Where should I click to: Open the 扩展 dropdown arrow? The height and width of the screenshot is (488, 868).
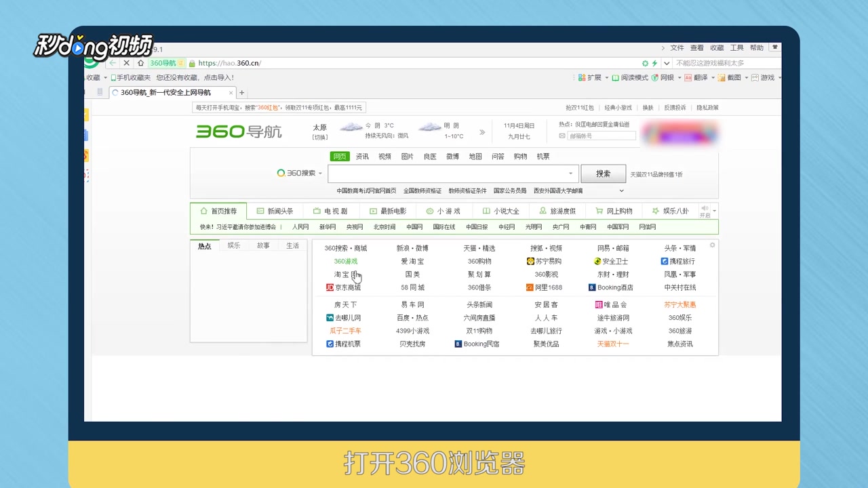coord(607,78)
